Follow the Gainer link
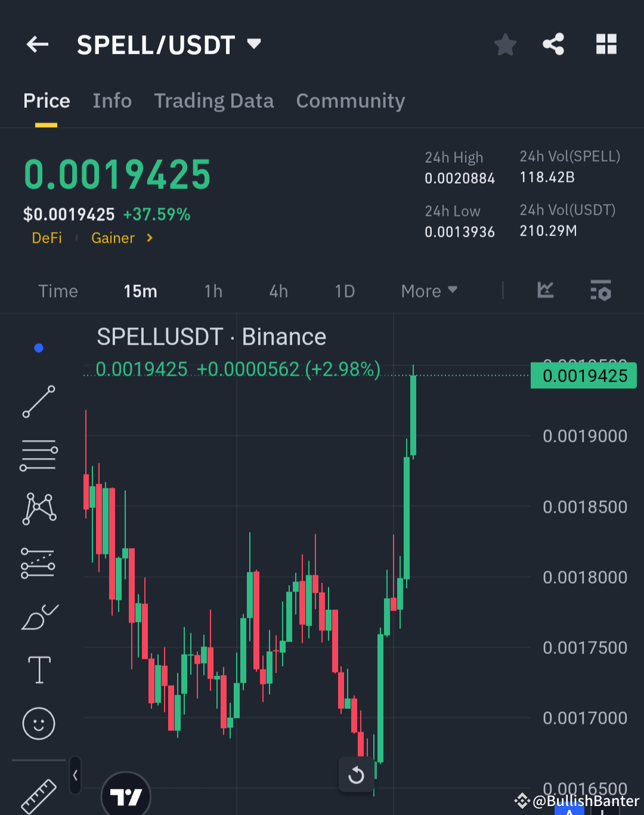Image resolution: width=644 pixels, height=815 pixels. tap(113, 238)
